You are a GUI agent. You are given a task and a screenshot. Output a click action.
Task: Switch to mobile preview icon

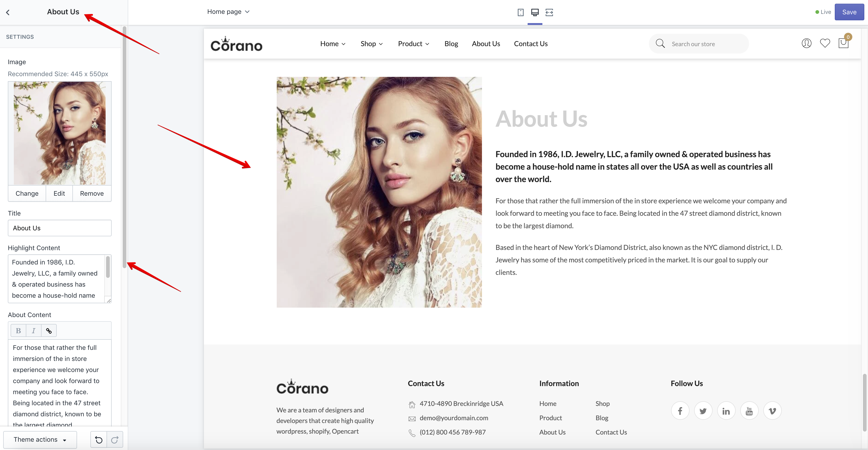click(x=520, y=12)
